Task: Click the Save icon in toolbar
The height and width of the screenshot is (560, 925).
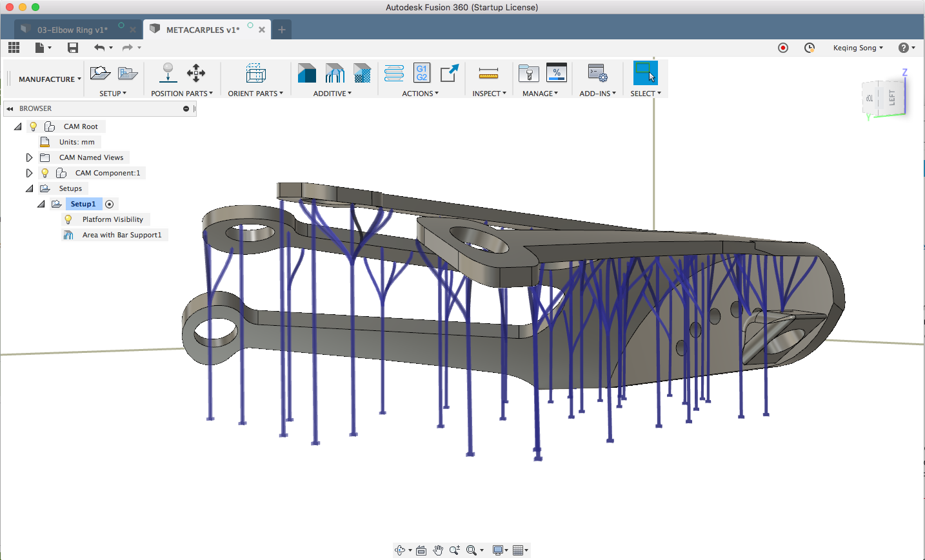Action: click(x=73, y=48)
